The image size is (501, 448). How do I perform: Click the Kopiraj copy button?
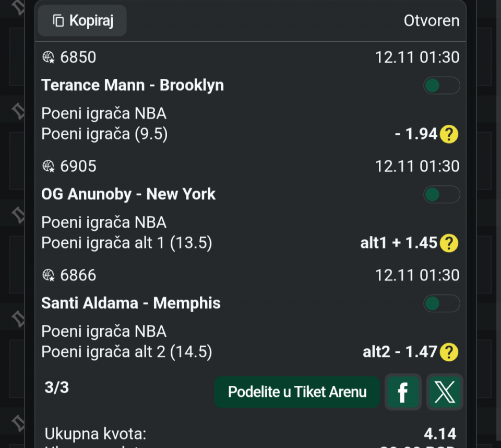tap(82, 21)
